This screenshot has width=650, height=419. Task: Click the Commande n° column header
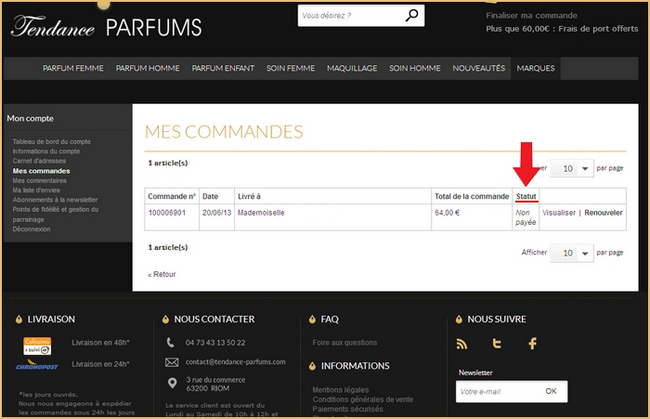coord(172,196)
